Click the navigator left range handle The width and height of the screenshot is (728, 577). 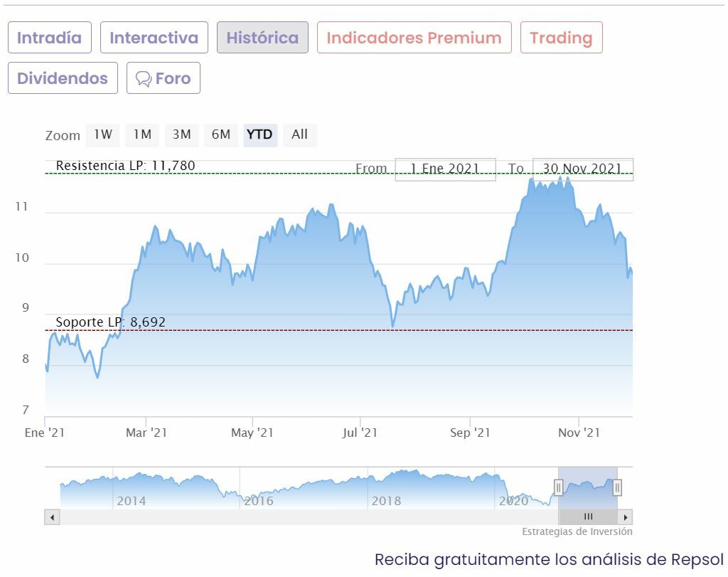(559, 487)
